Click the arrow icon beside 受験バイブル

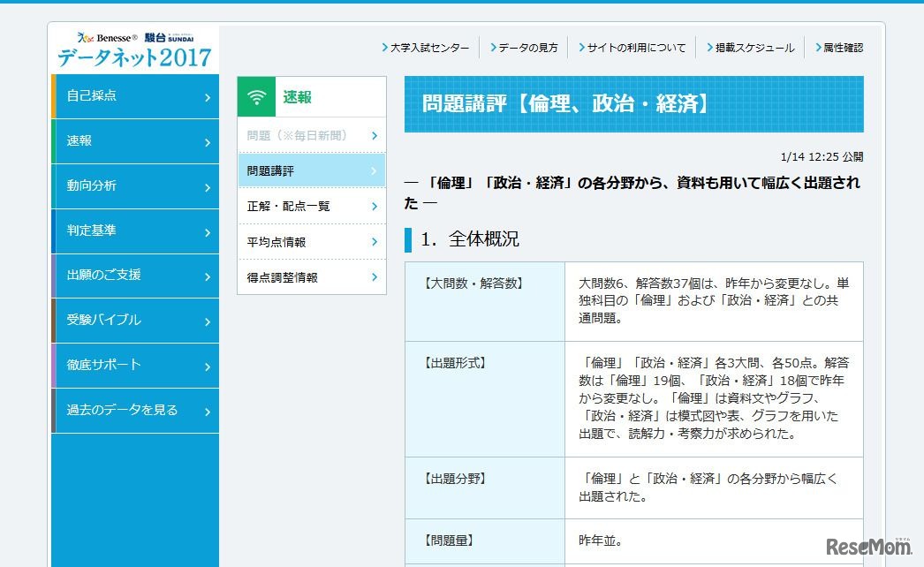207,321
